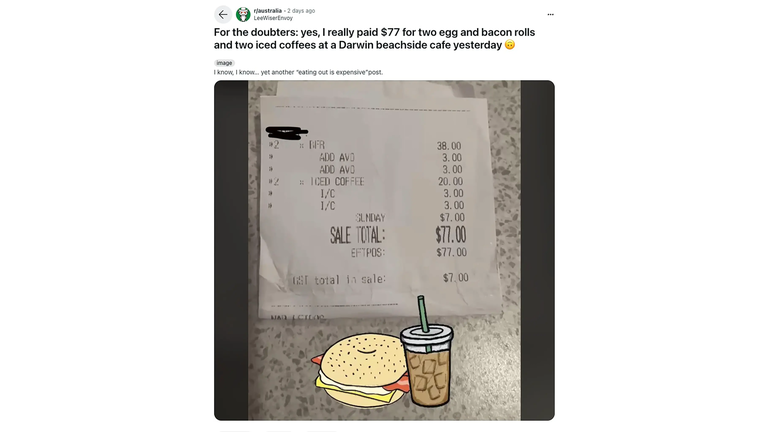Click the upside-down smiley emoji in title

[x=510, y=45]
